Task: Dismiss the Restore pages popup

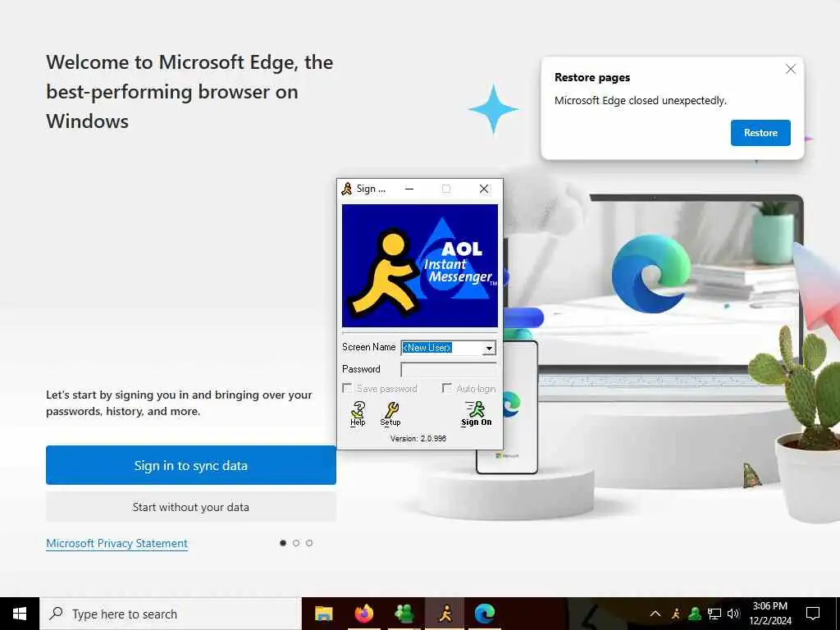Action: (x=790, y=69)
